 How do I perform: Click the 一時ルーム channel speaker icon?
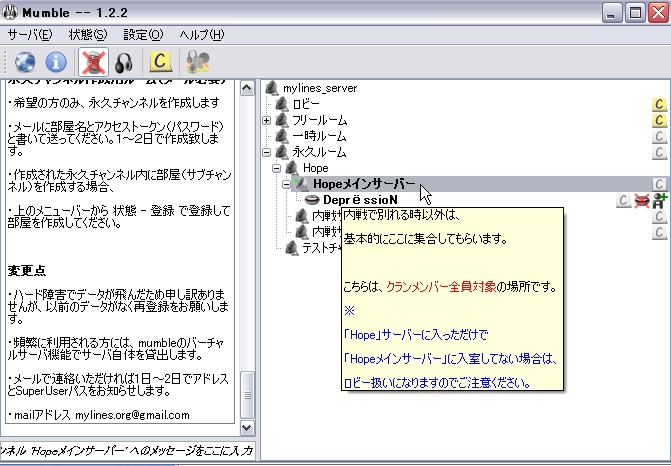[282, 136]
